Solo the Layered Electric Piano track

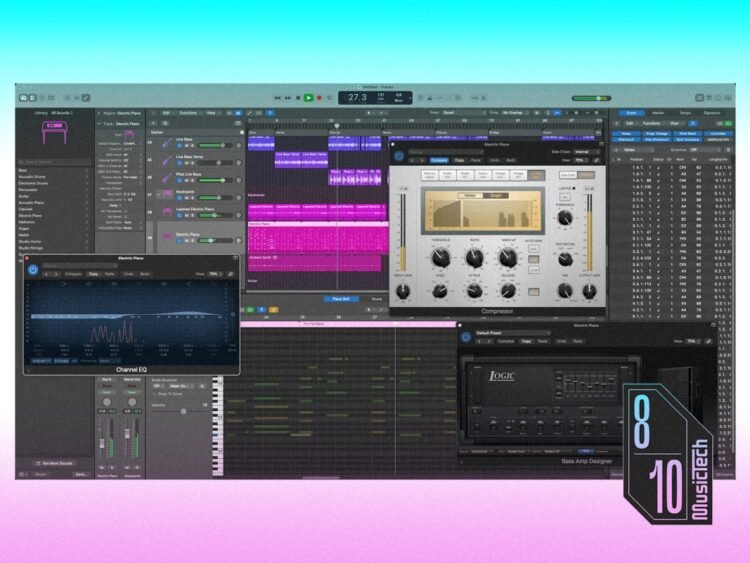(x=193, y=215)
